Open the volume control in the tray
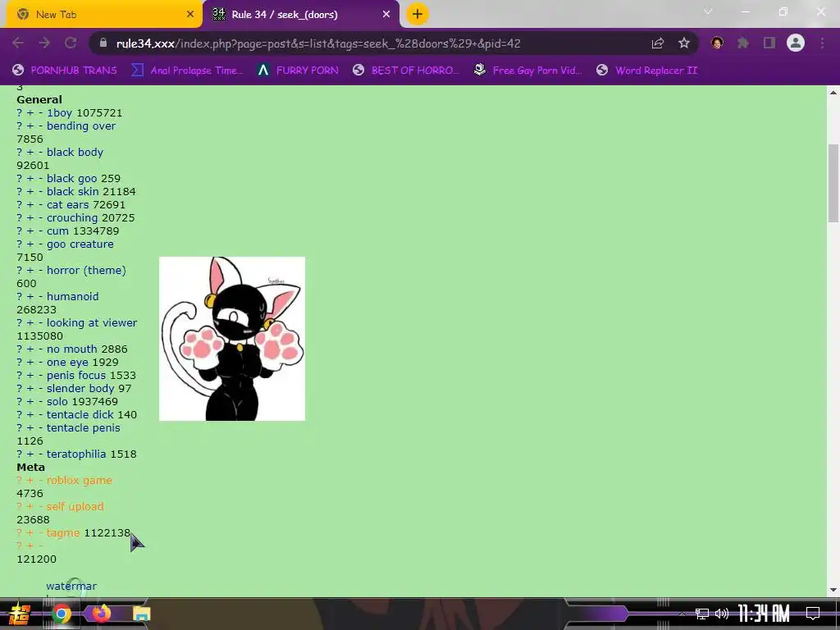 point(722,614)
